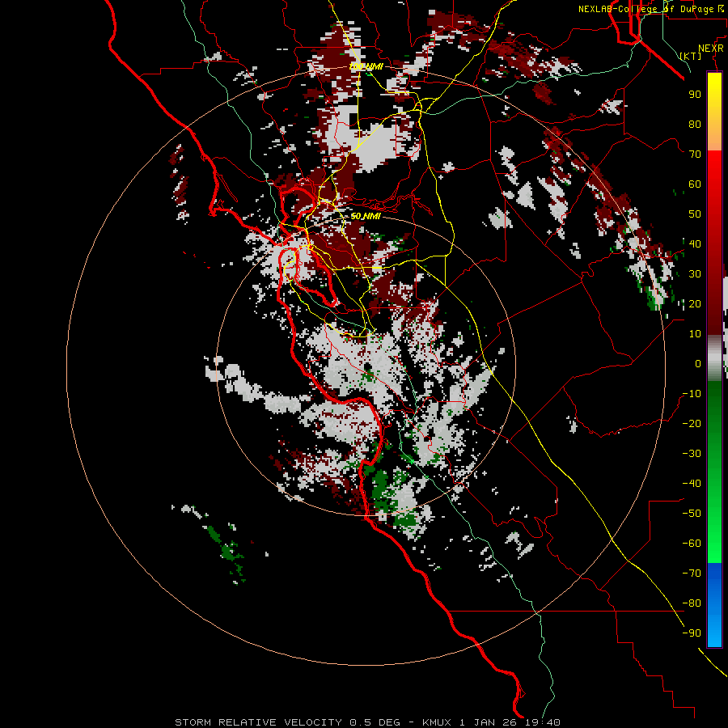Image resolution: width=728 pixels, height=728 pixels.
Task: Click the NEXR label at top right
Action: tap(711, 49)
